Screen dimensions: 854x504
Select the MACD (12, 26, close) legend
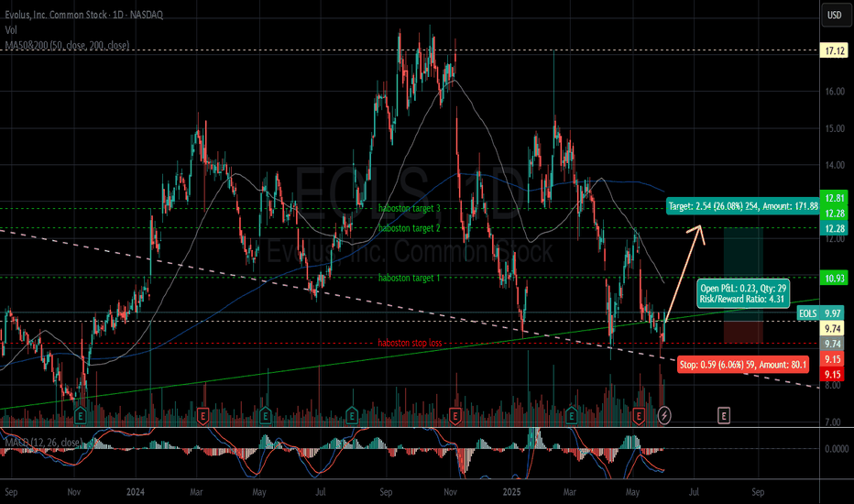click(x=44, y=442)
